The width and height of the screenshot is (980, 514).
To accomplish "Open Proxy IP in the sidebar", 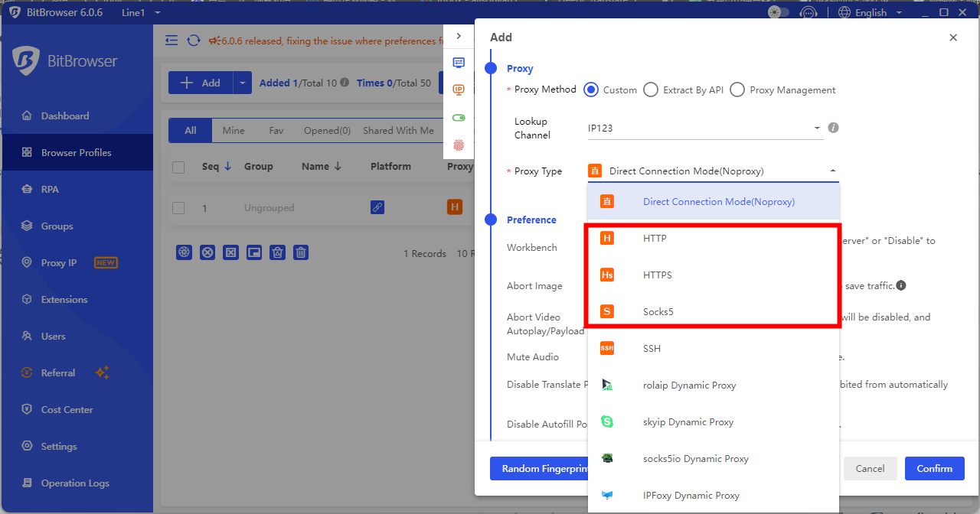I will [77, 262].
